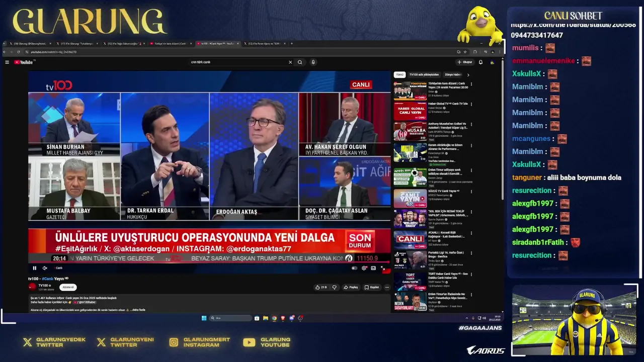Click the Windows taskbar search box
This screenshot has width=644, height=362.
pos(231,318)
